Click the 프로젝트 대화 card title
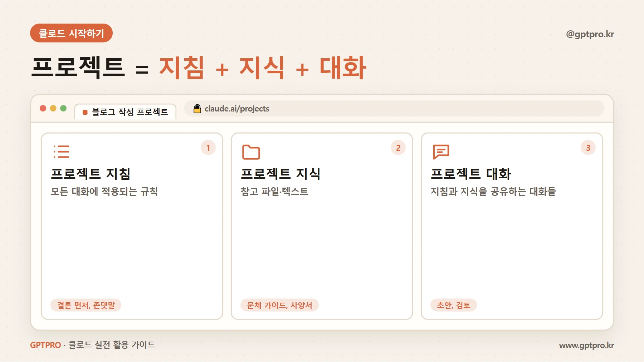 pyautogui.click(x=471, y=174)
